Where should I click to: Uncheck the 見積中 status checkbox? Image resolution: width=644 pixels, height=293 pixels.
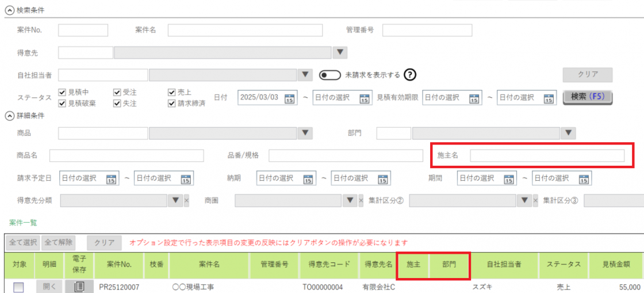tap(63, 92)
